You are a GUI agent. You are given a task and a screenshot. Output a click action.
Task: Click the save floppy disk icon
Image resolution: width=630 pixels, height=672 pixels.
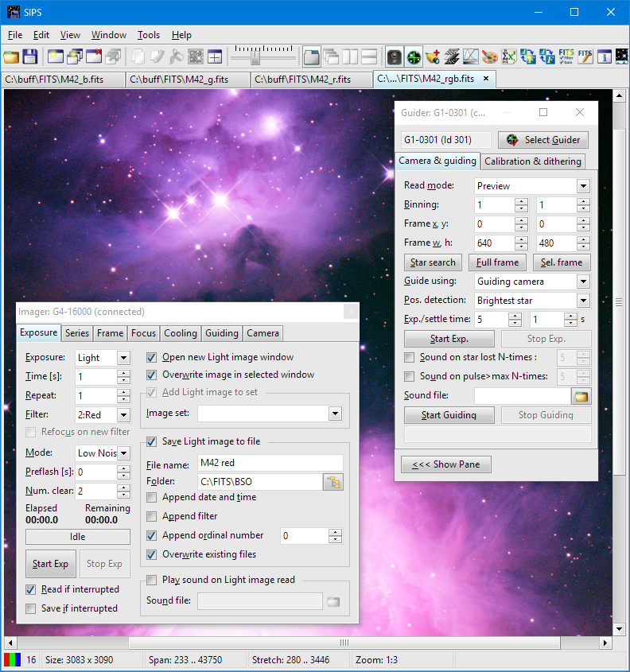click(x=29, y=56)
